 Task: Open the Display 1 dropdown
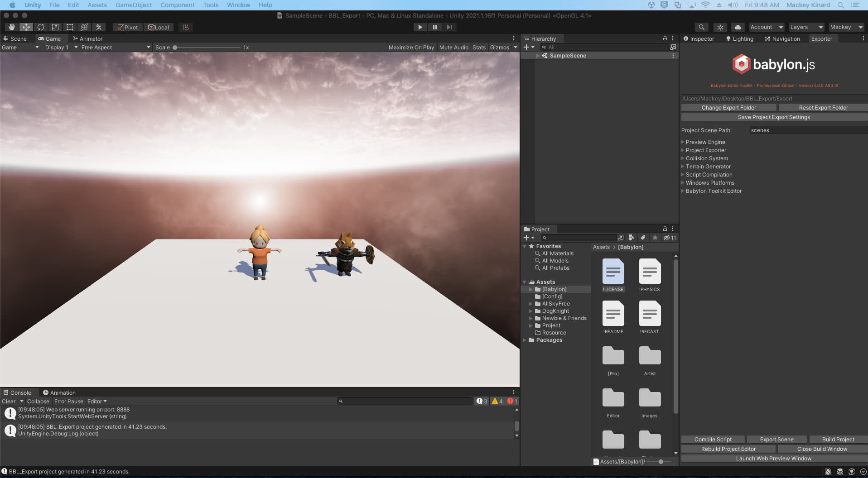pos(61,47)
